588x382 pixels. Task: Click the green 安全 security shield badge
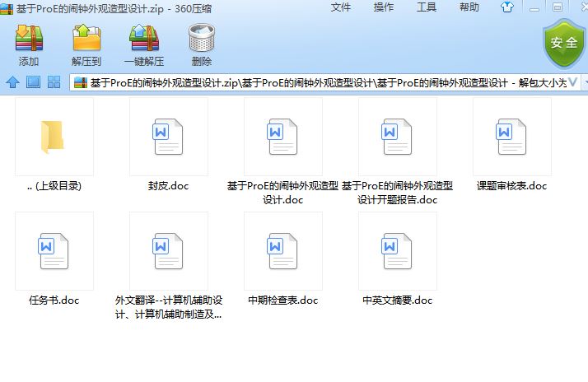(x=563, y=43)
